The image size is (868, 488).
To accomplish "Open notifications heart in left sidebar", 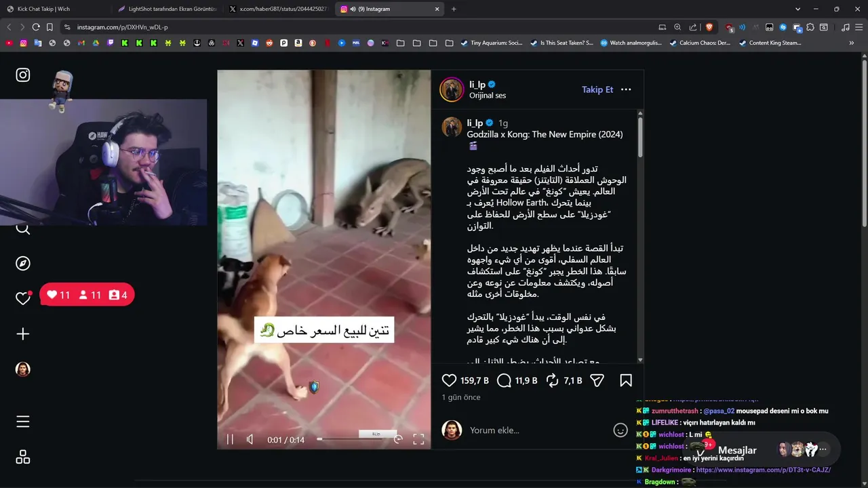I will pos(23,298).
